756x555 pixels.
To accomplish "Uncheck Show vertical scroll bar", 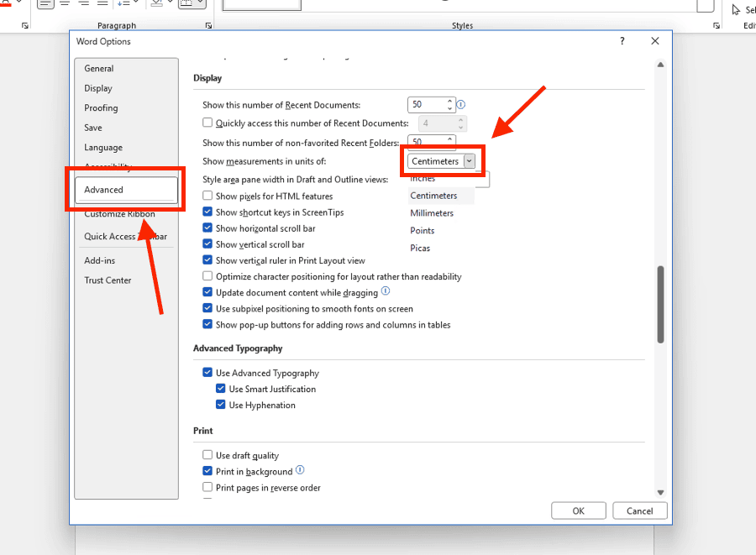I will click(x=207, y=243).
